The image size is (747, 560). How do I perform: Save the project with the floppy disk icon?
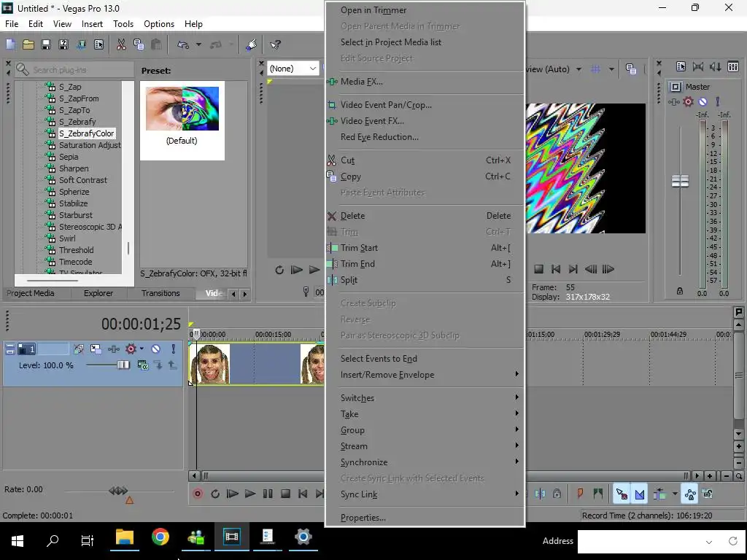pos(46,44)
